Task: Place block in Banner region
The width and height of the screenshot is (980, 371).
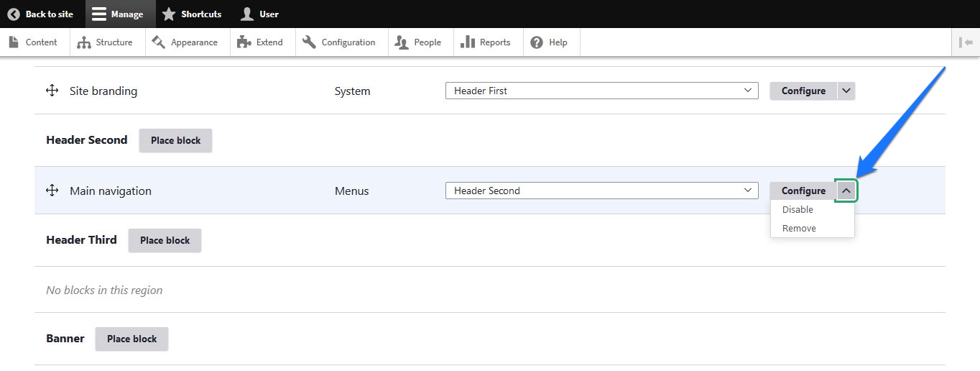Action: (131, 339)
